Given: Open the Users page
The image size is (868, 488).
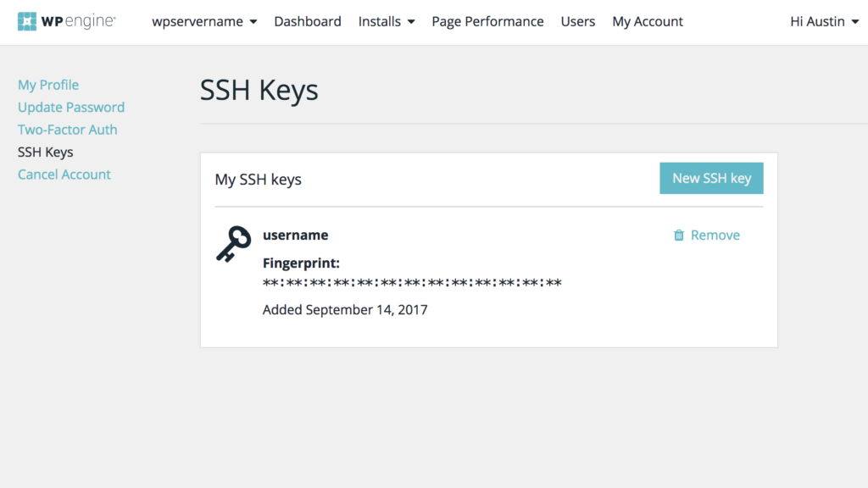Looking at the screenshot, I should 578,21.
